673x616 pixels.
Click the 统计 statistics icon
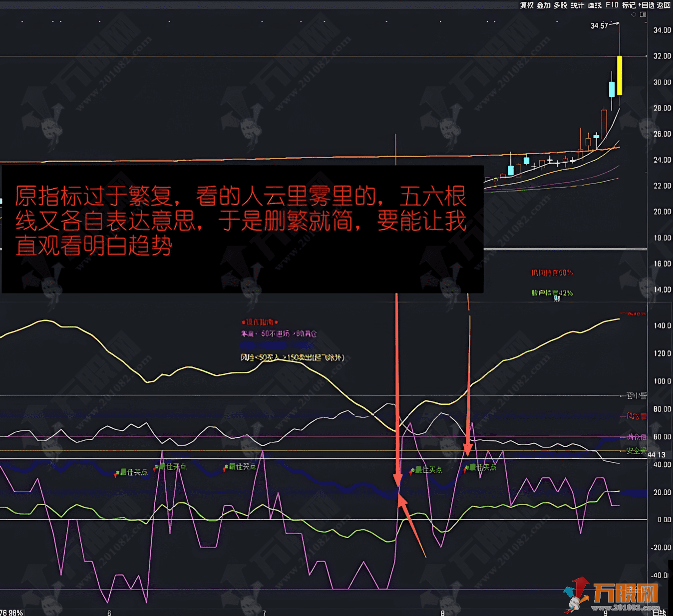pyautogui.click(x=577, y=6)
